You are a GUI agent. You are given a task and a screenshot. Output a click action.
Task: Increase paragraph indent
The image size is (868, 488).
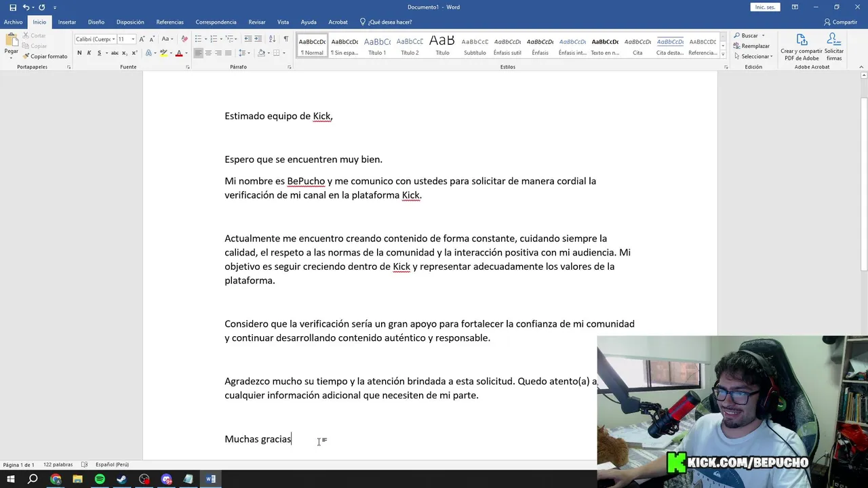tap(258, 39)
